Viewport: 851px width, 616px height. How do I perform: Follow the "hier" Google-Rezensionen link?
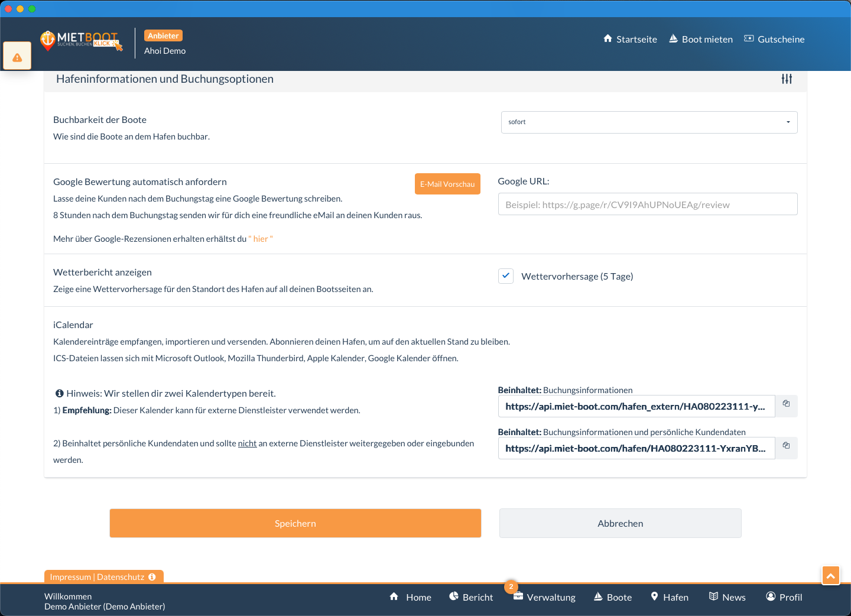tap(261, 239)
